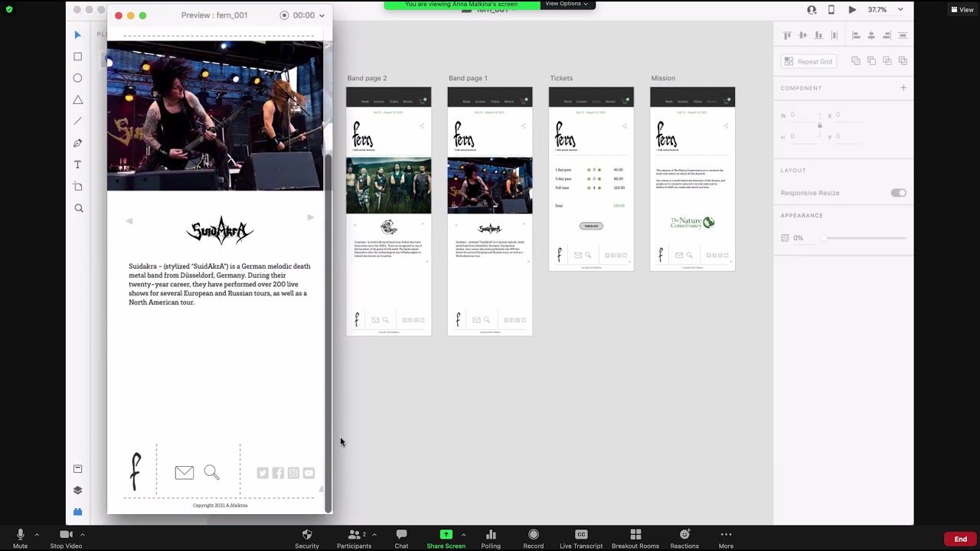The width and height of the screenshot is (980, 551).
Task: Open Zoom Breakout Rooms
Action: 635,538
